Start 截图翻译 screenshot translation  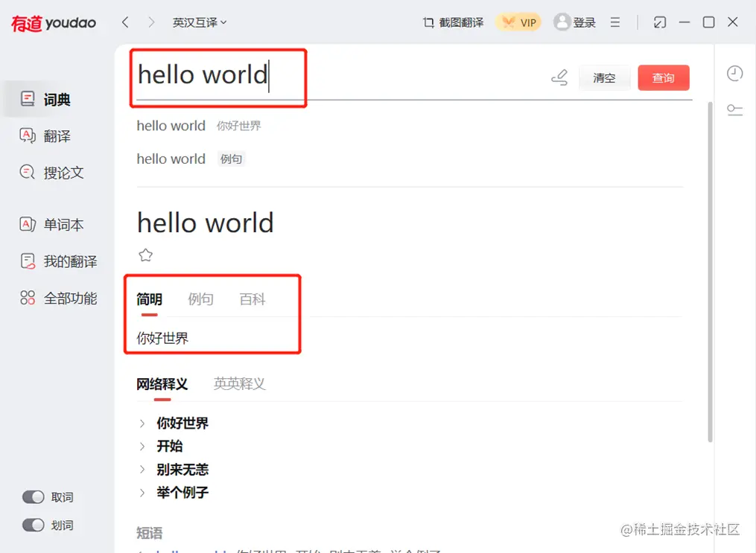click(x=453, y=22)
